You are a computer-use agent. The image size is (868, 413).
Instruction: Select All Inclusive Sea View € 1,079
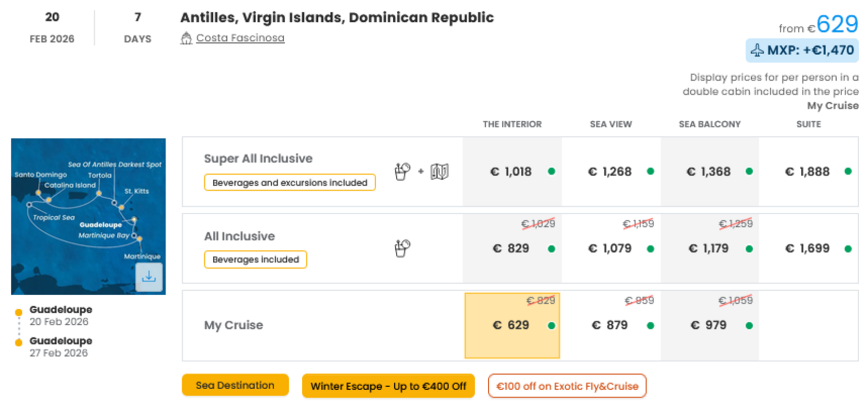(611, 248)
